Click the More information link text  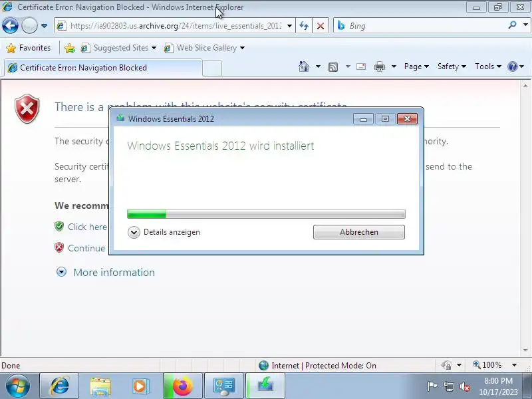(114, 272)
